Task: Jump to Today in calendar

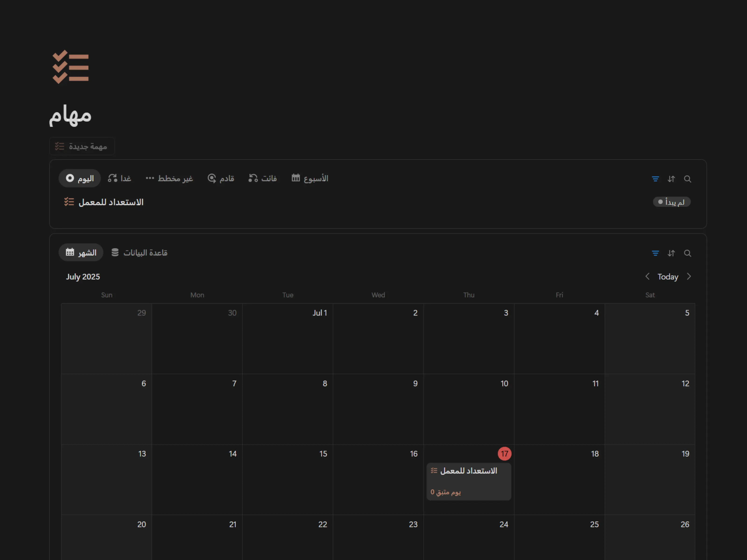Action: point(668,277)
